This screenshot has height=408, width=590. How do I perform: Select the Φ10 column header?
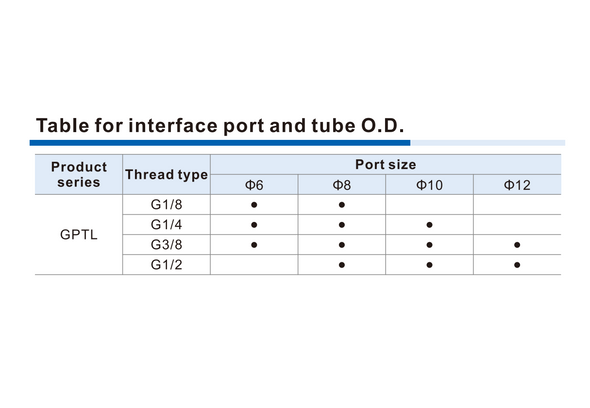pyautogui.click(x=429, y=185)
